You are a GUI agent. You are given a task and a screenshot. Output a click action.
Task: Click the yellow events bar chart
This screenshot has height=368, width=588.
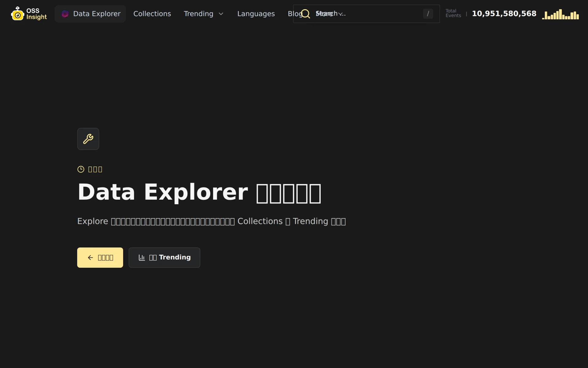pos(560,14)
